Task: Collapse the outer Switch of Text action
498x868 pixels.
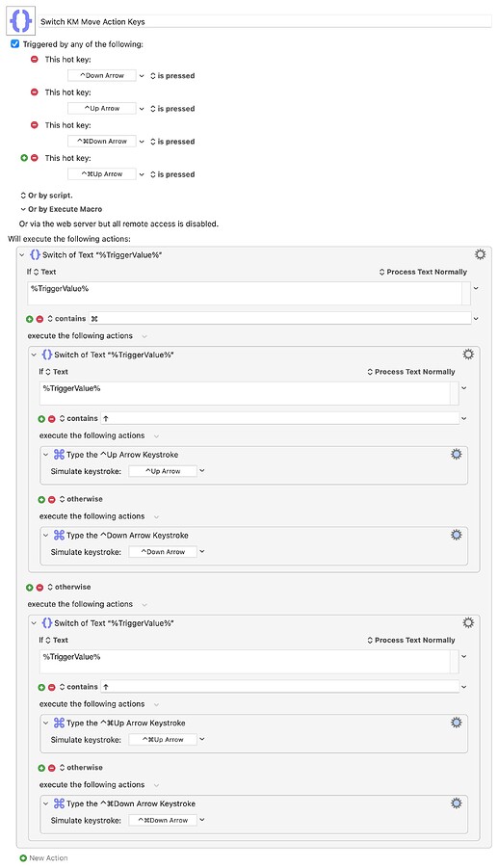Action: (22, 255)
